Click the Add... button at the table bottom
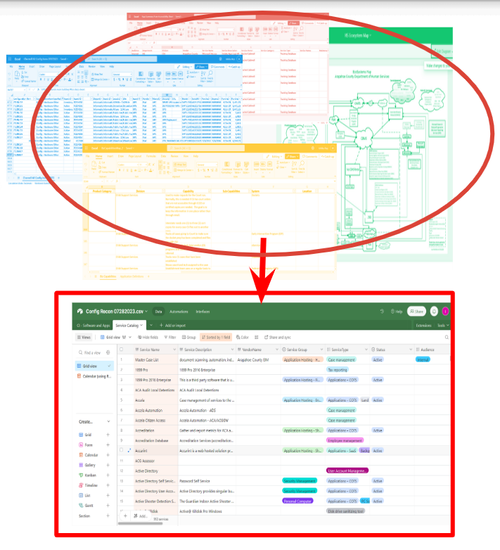 coord(140,516)
